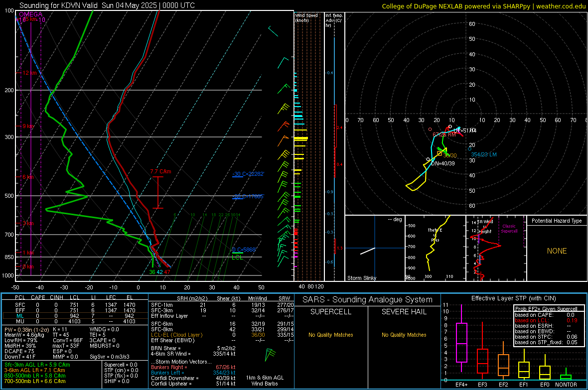Click the 'EF2' axis label
Screen dimensions: 588x390
coord(503,385)
